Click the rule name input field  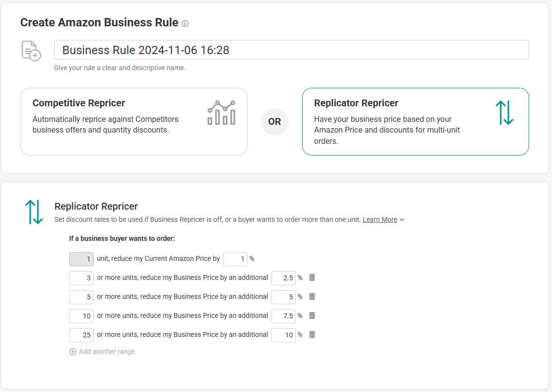click(x=291, y=50)
